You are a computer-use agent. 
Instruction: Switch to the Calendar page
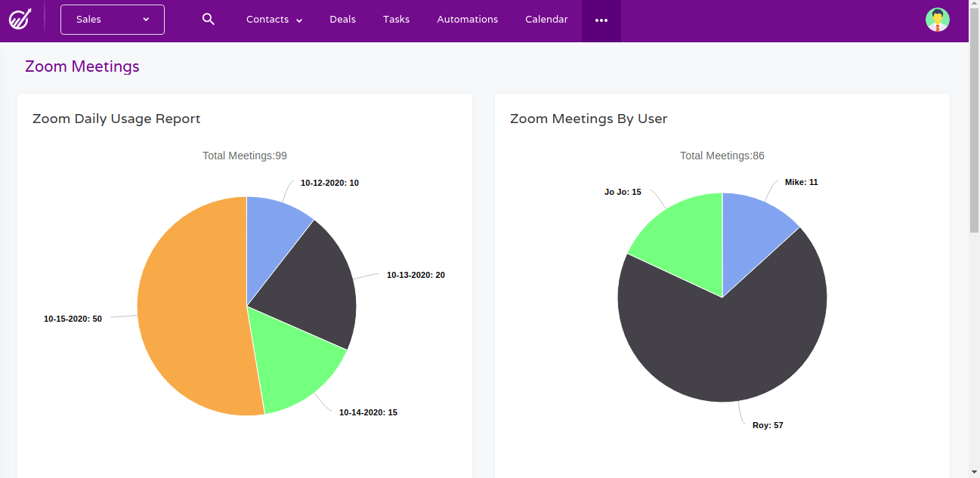[x=546, y=20]
